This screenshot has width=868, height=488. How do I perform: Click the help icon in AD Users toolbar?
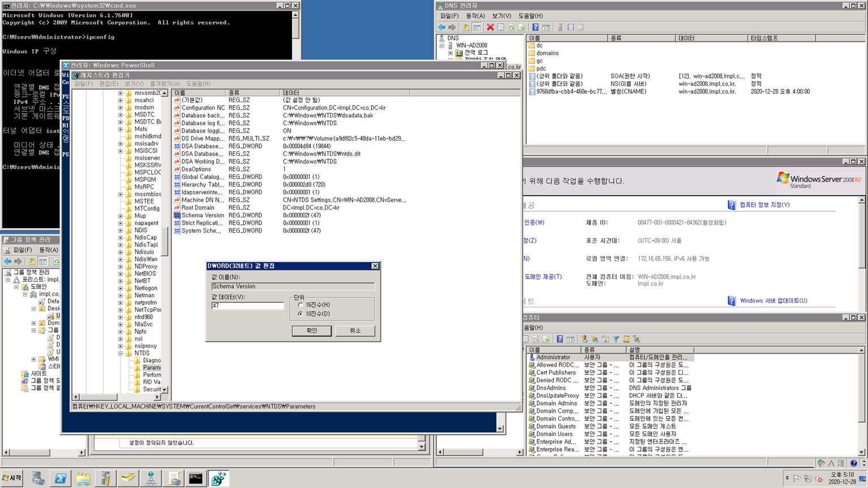pos(559,339)
